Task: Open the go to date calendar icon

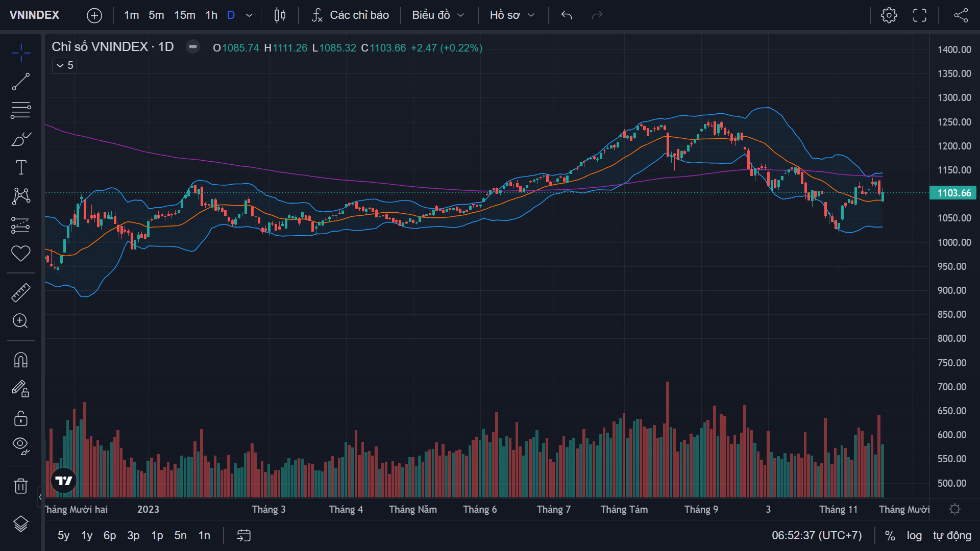Action: pos(244,536)
